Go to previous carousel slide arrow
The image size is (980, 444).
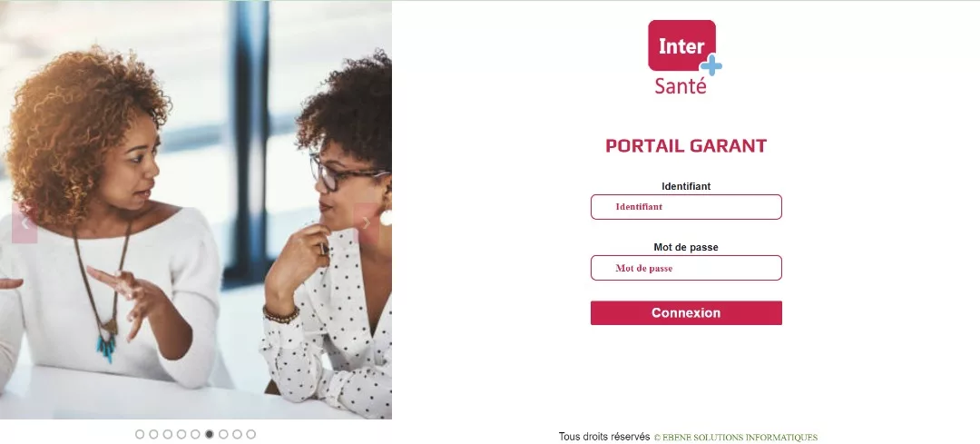pyautogui.click(x=24, y=223)
